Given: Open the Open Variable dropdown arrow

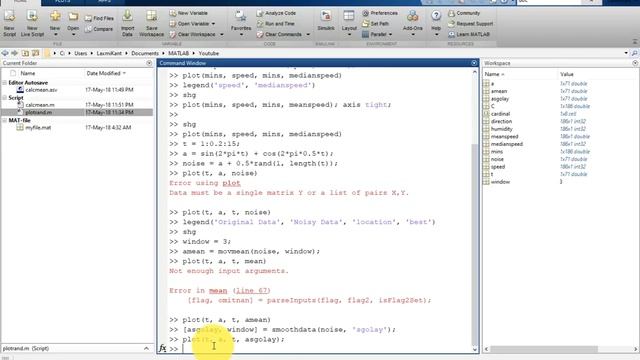Looking at the screenshot, I should pos(213,24).
